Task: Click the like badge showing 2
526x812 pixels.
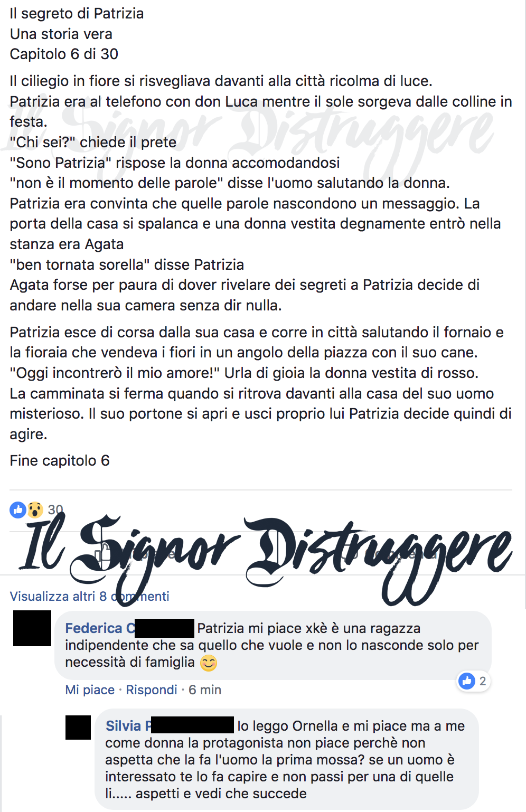Action: [473, 681]
